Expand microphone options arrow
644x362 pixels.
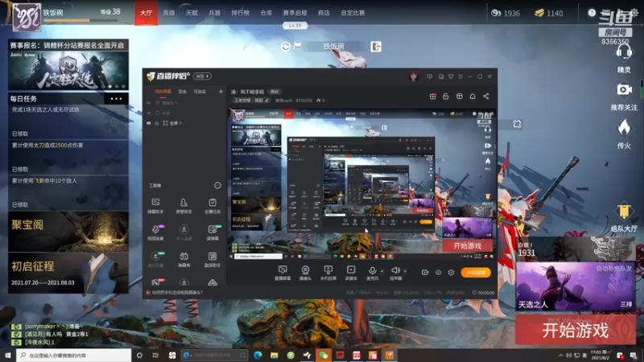pos(382,271)
